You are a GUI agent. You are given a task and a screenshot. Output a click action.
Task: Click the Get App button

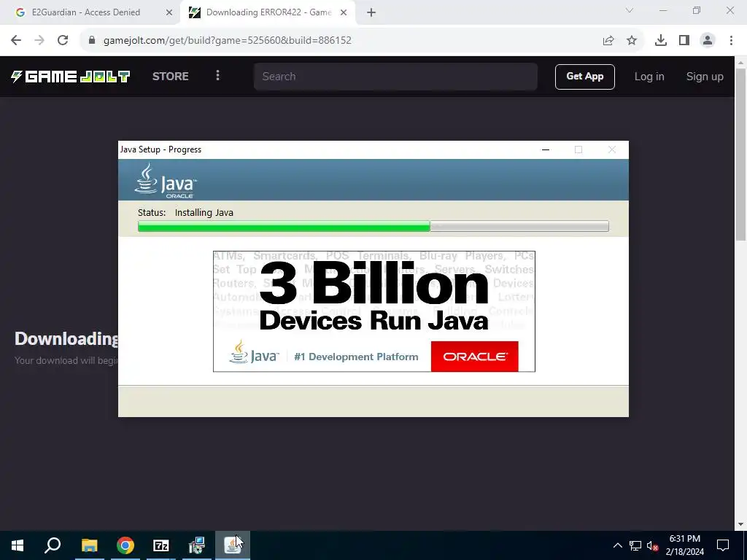[x=584, y=77]
